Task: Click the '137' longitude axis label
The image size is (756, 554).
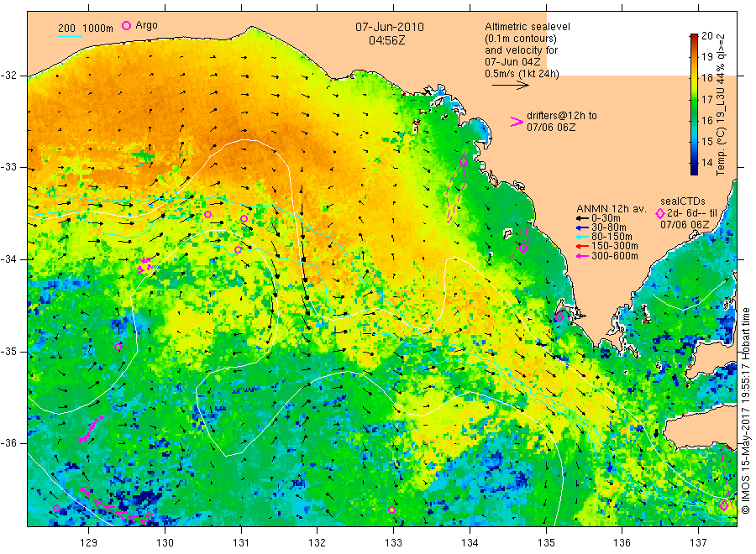Action: click(699, 543)
